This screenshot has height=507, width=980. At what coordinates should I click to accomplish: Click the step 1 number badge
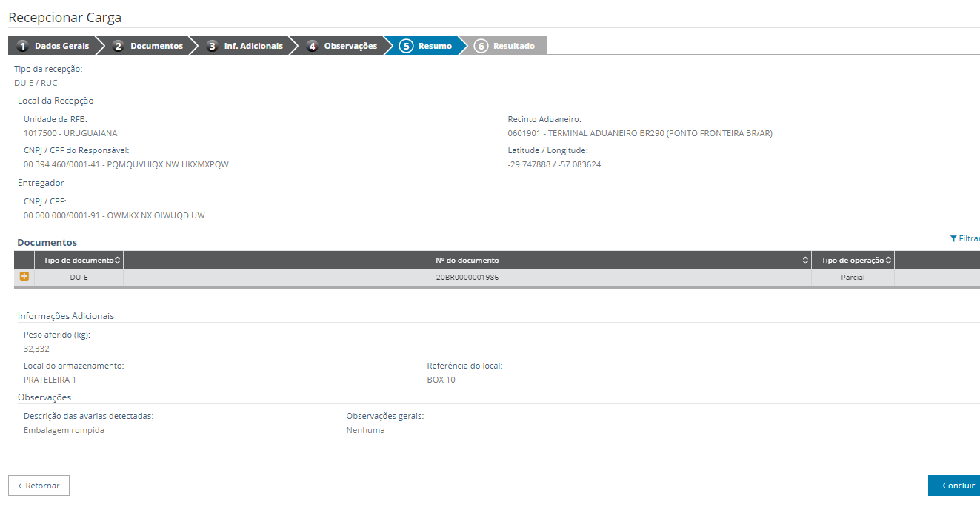tap(23, 46)
